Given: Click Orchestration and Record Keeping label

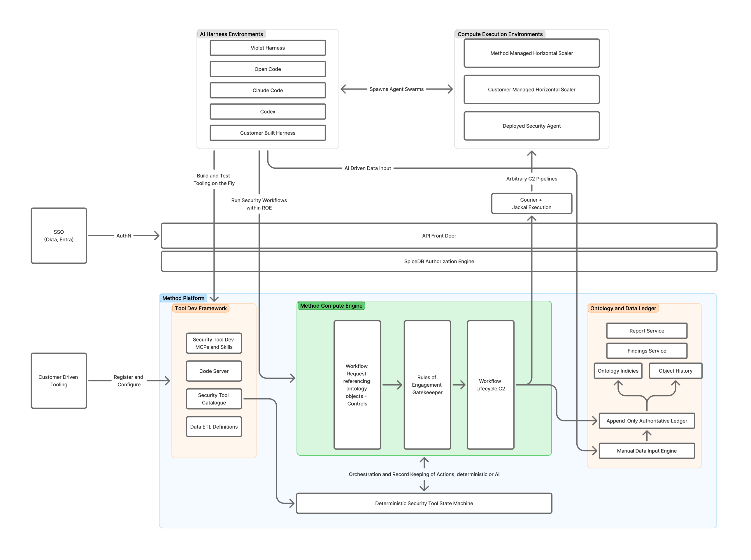Looking at the screenshot, I should 424,474.
